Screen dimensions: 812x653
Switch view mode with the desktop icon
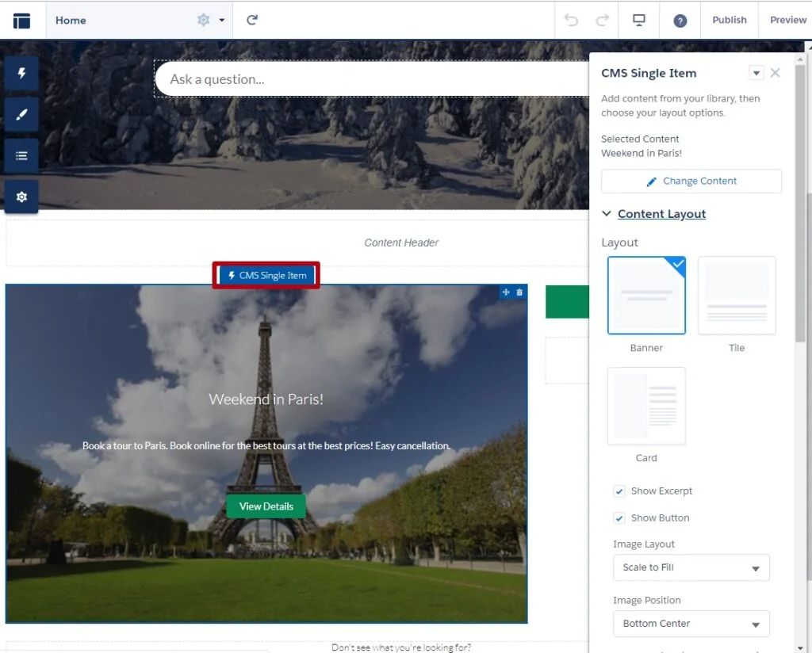coord(639,20)
